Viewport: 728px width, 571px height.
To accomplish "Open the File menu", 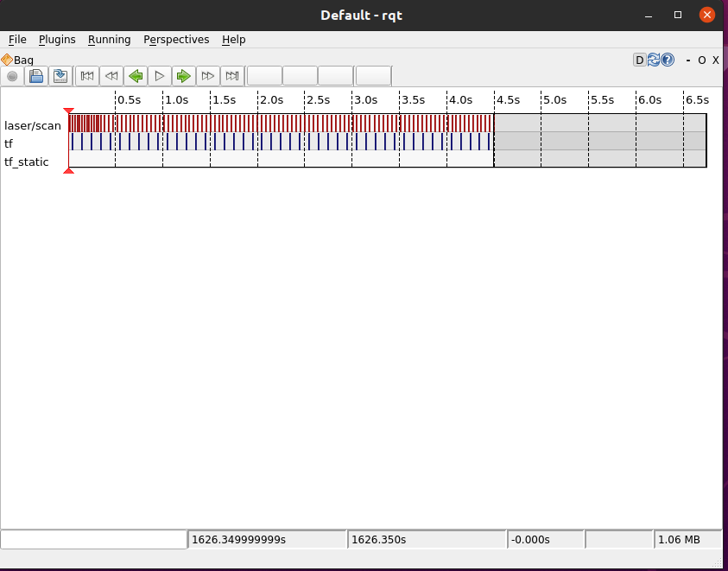I will pyautogui.click(x=17, y=40).
